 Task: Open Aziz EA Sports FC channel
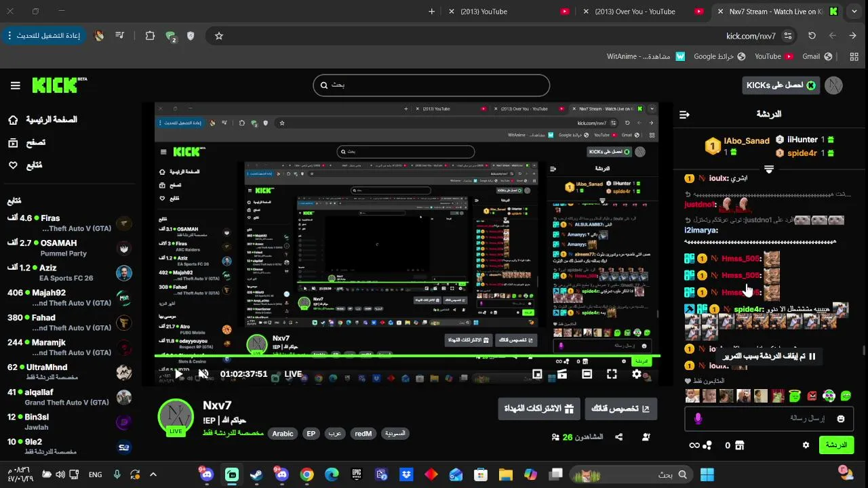click(x=69, y=273)
